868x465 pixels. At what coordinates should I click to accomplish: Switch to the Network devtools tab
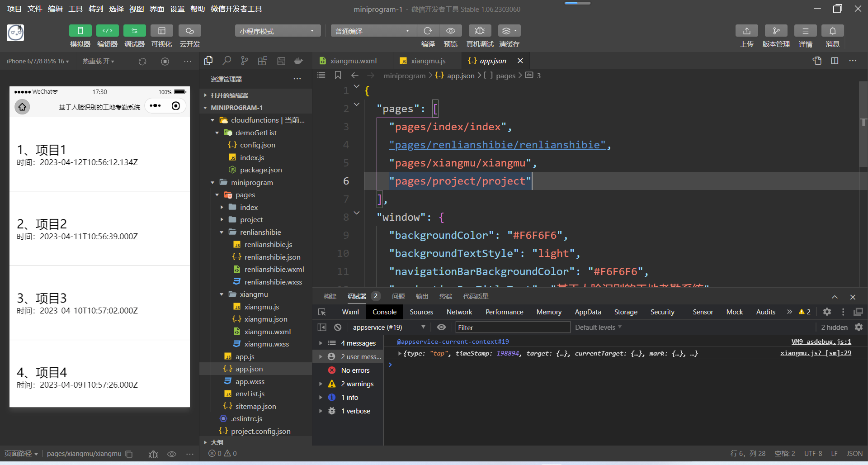[x=459, y=312]
